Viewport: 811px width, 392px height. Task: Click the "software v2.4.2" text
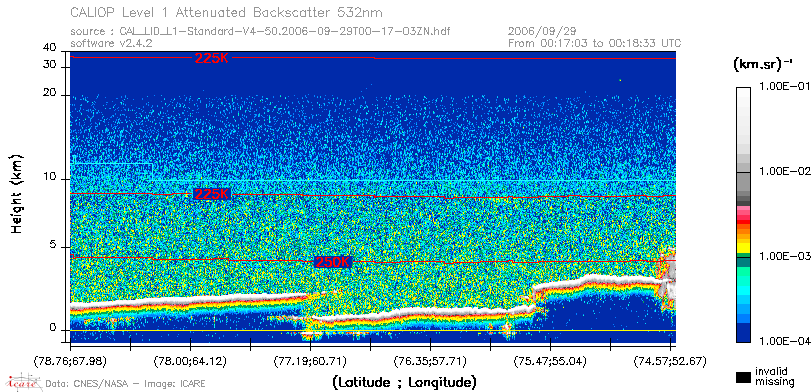point(111,43)
